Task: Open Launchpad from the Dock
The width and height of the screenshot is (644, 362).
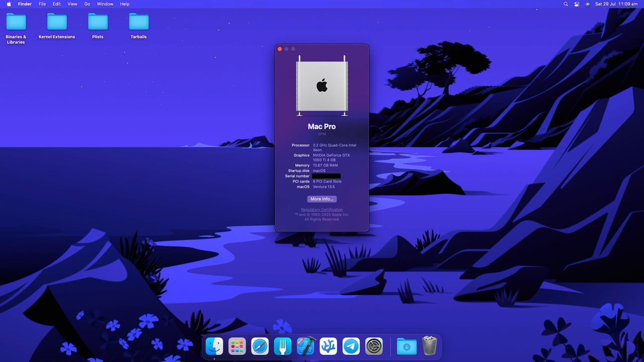Action: point(237,346)
